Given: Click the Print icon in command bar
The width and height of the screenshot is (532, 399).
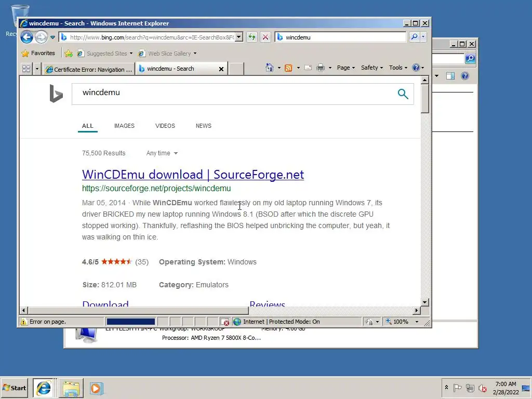Looking at the screenshot, I should [320, 68].
